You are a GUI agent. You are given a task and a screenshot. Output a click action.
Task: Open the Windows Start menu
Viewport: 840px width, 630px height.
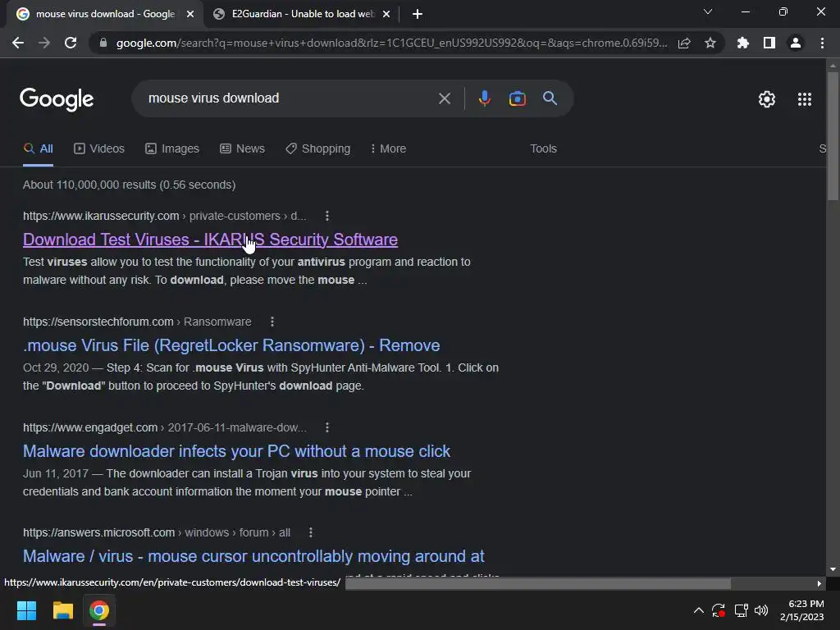pos(26,610)
